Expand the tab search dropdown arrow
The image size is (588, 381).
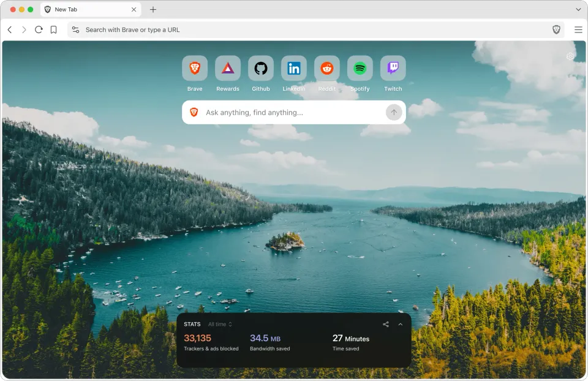click(578, 10)
